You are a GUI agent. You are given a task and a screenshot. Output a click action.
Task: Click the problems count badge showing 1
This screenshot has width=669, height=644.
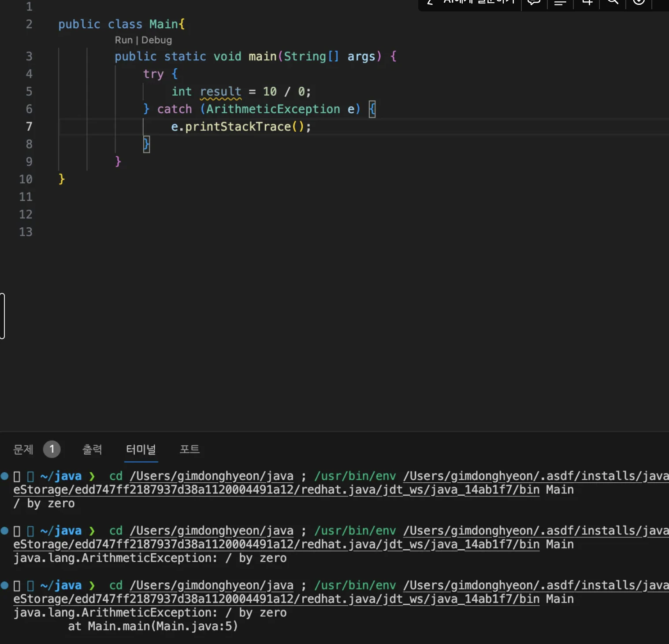pyautogui.click(x=52, y=449)
